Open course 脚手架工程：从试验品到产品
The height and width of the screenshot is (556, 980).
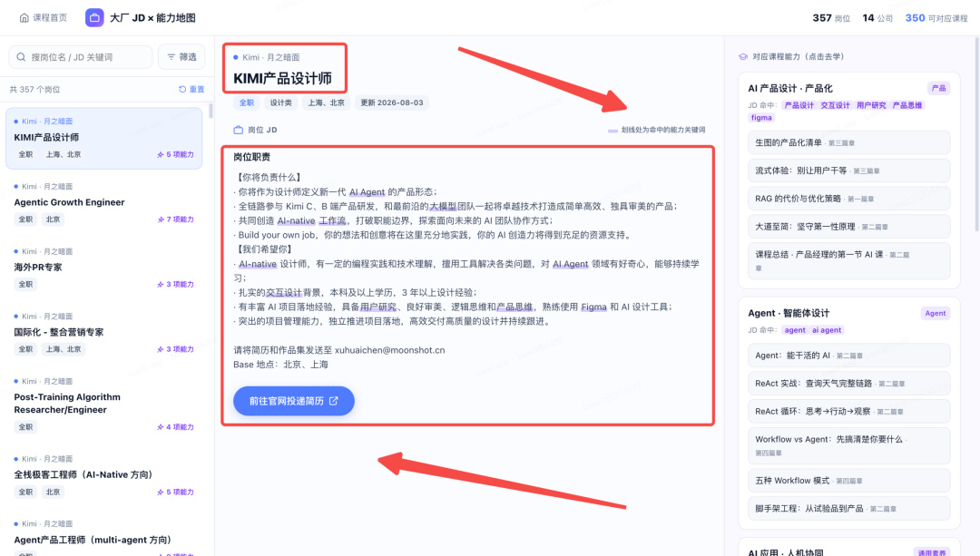click(x=848, y=509)
